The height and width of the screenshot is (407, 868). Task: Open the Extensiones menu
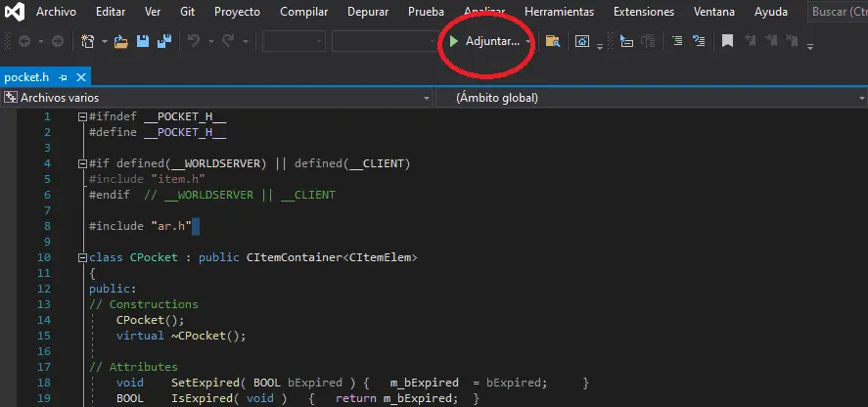coord(644,12)
